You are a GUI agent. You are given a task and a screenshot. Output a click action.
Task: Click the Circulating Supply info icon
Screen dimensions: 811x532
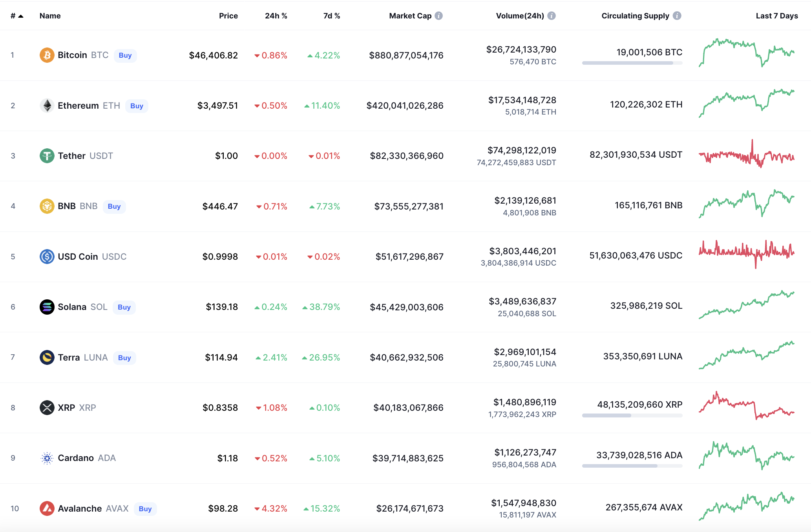677,16
